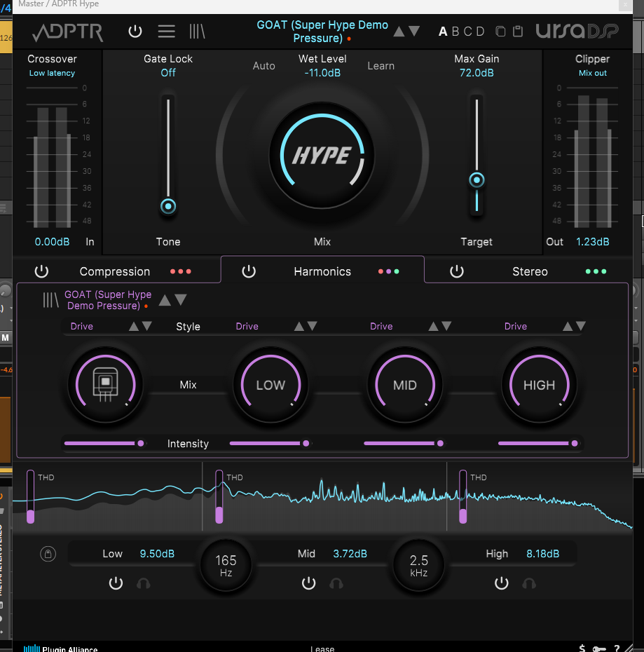The height and width of the screenshot is (652, 644).
Task: Open the Stereo tab
Action: tap(530, 271)
